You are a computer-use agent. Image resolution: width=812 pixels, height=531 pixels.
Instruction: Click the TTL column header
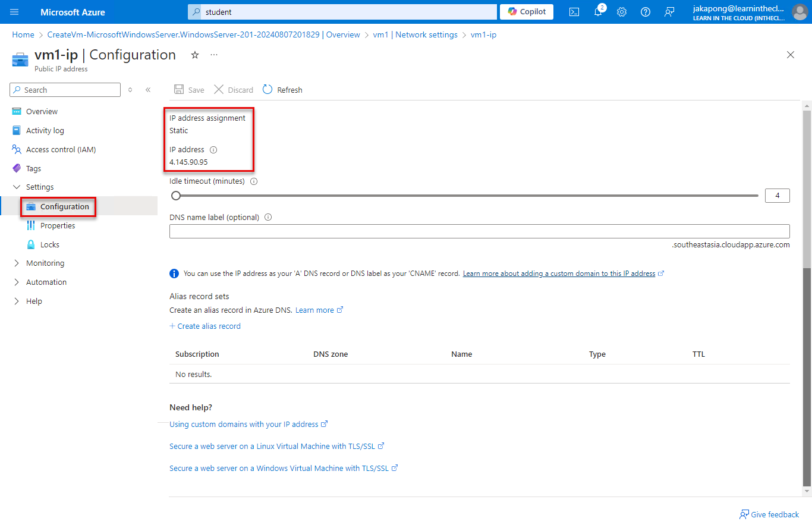(698, 354)
